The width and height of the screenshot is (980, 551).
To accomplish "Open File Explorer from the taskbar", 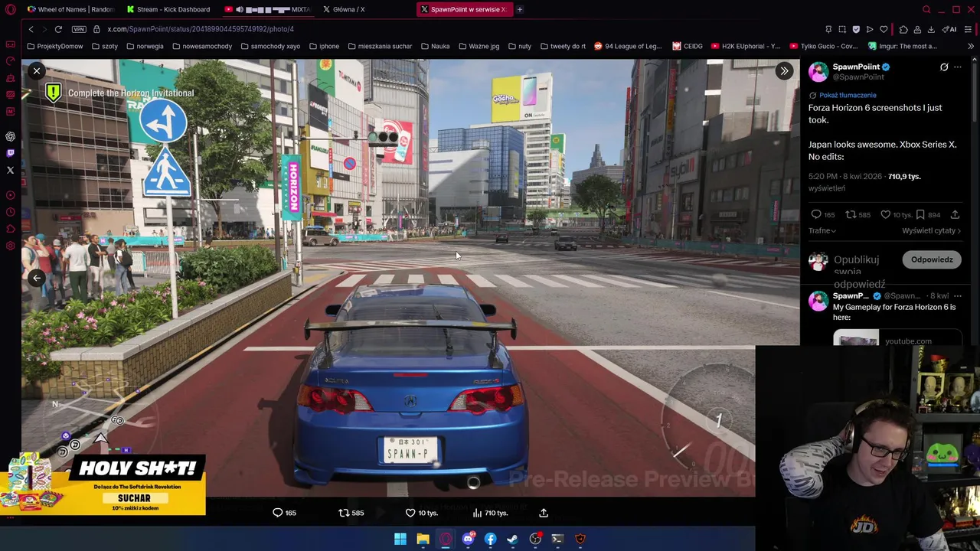I will tap(423, 539).
